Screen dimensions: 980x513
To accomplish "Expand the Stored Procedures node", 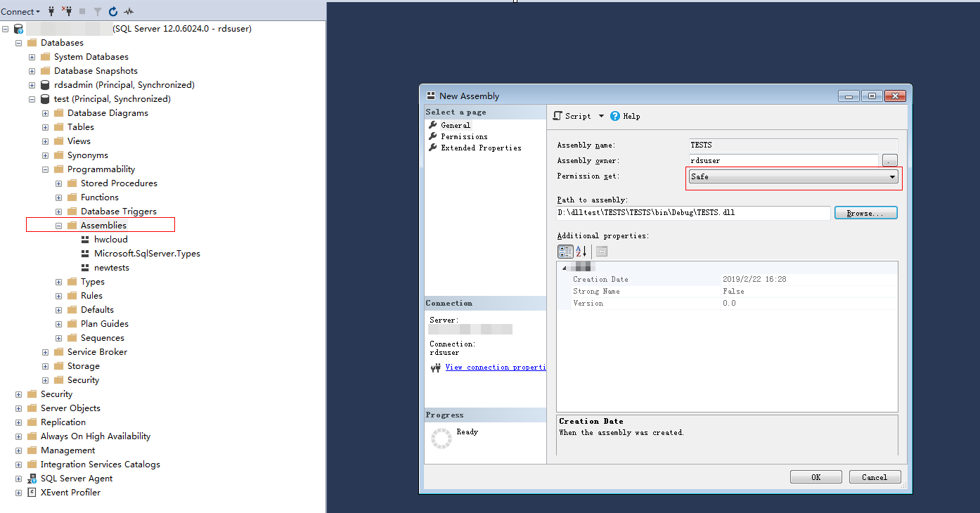I will (x=59, y=183).
